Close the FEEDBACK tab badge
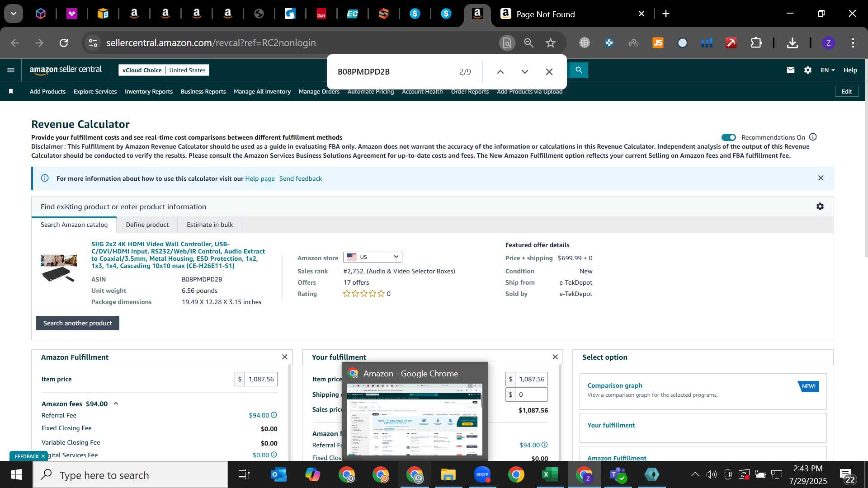This screenshot has width=868, height=488. [43, 456]
